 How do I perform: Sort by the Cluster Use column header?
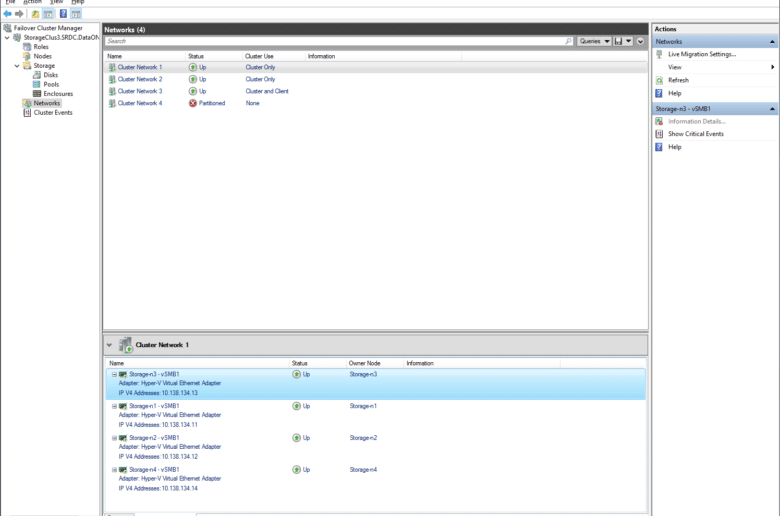(x=274, y=56)
